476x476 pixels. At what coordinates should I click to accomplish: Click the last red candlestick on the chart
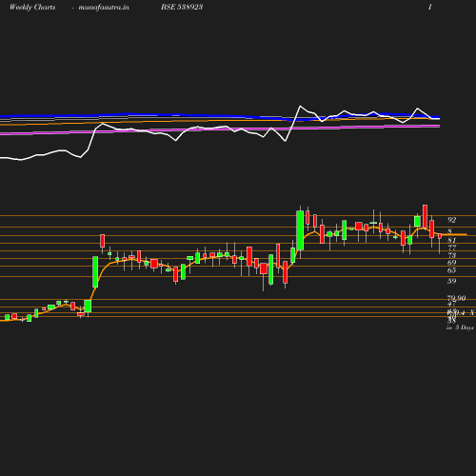(440, 236)
